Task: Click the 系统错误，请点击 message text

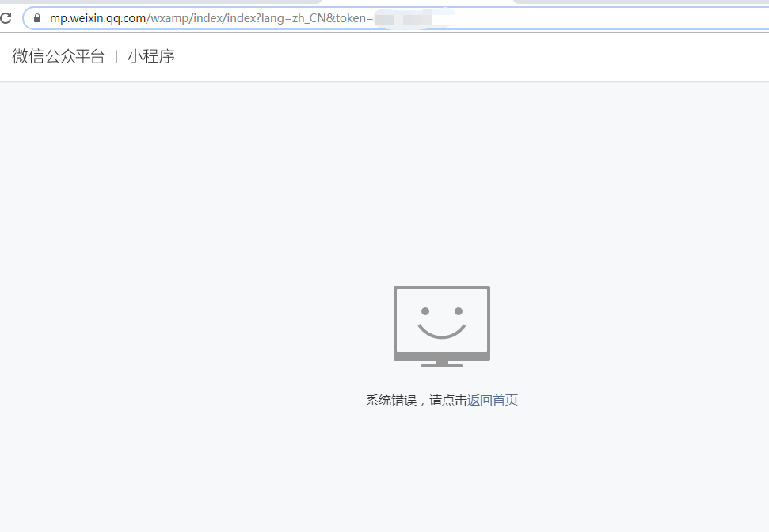Action: (417, 400)
